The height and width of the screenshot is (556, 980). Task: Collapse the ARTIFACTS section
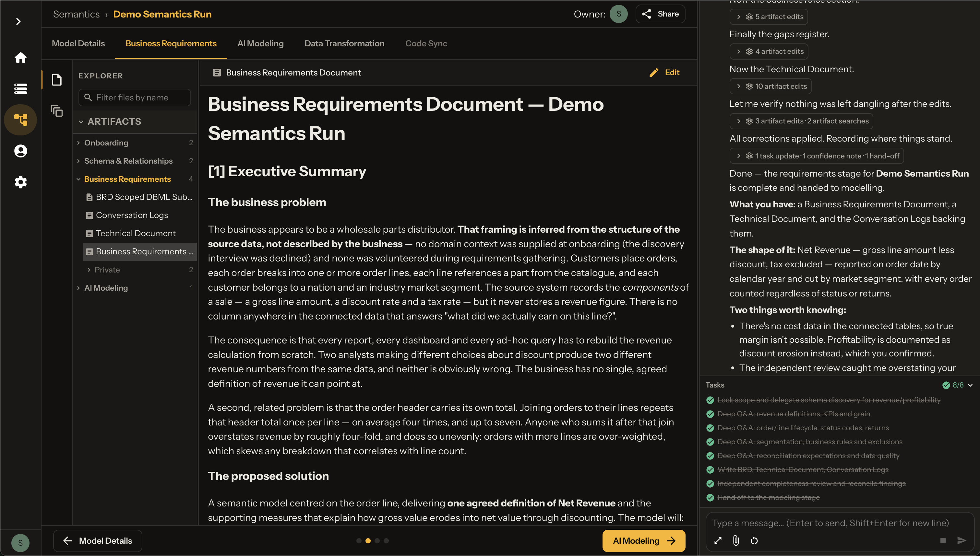click(135, 122)
